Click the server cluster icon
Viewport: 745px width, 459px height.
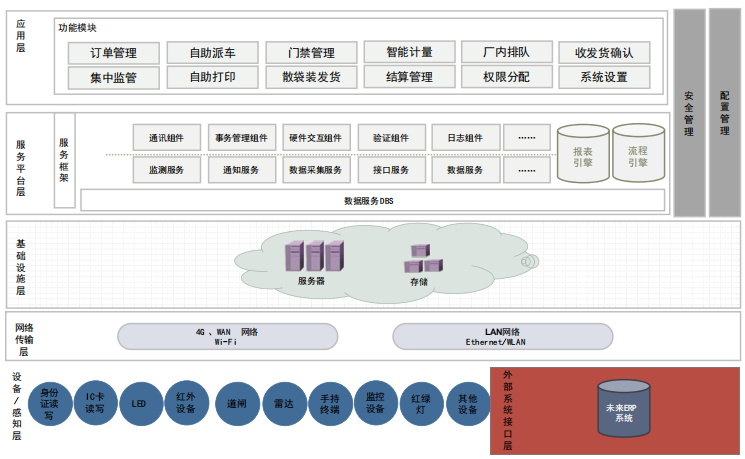pos(313,256)
